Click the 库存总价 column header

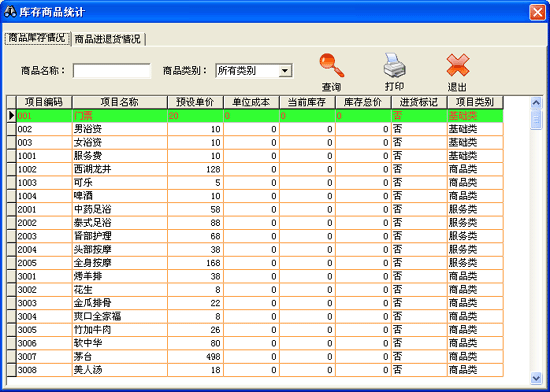(x=363, y=102)
